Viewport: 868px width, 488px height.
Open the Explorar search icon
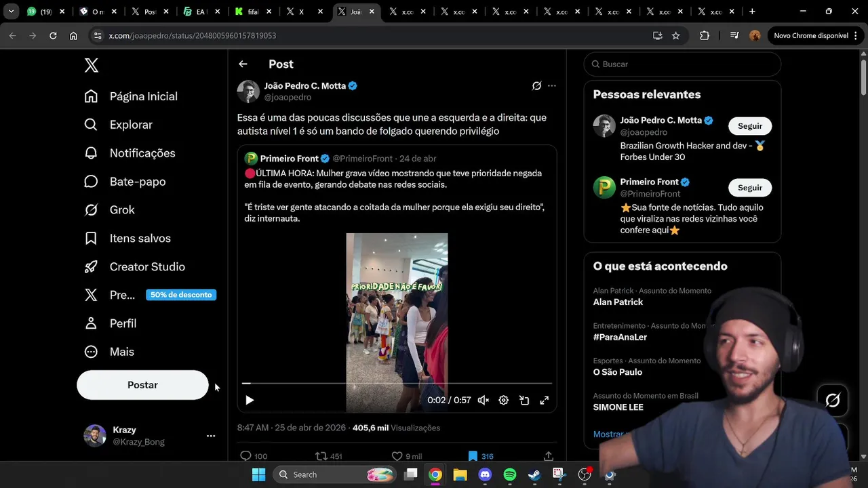[91, 125]
